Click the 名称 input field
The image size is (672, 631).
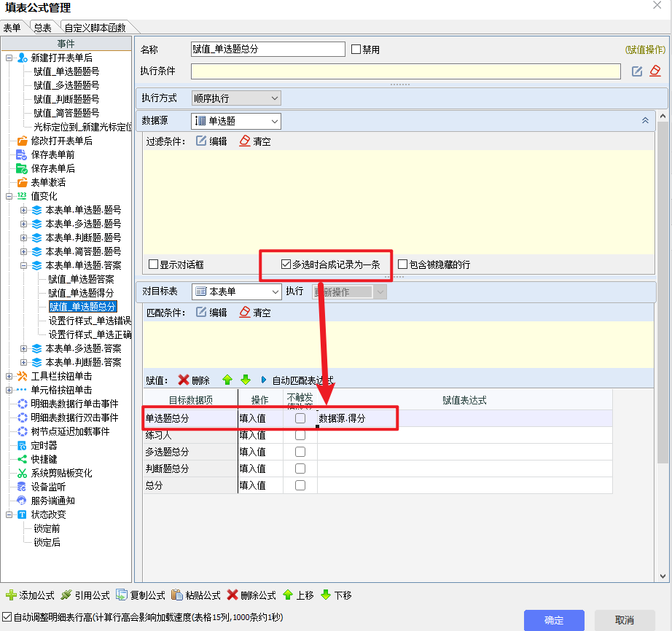click(267, 50)
